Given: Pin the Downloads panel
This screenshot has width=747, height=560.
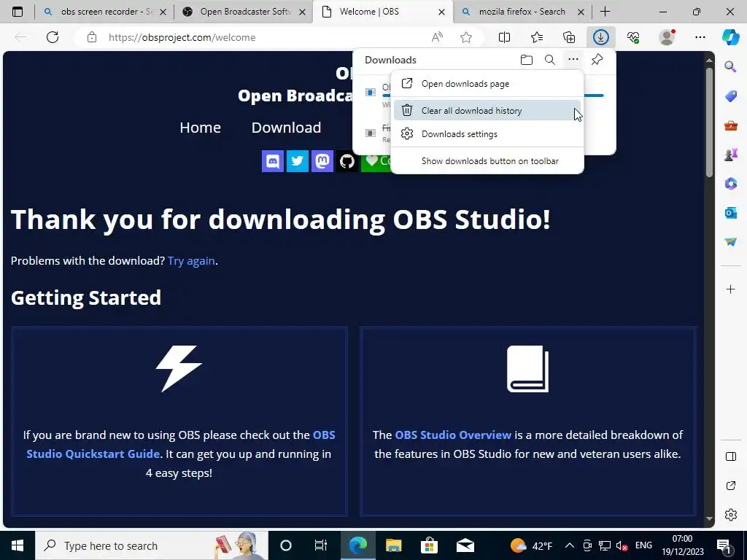Looking at the screenshot, I should point(597,60).
